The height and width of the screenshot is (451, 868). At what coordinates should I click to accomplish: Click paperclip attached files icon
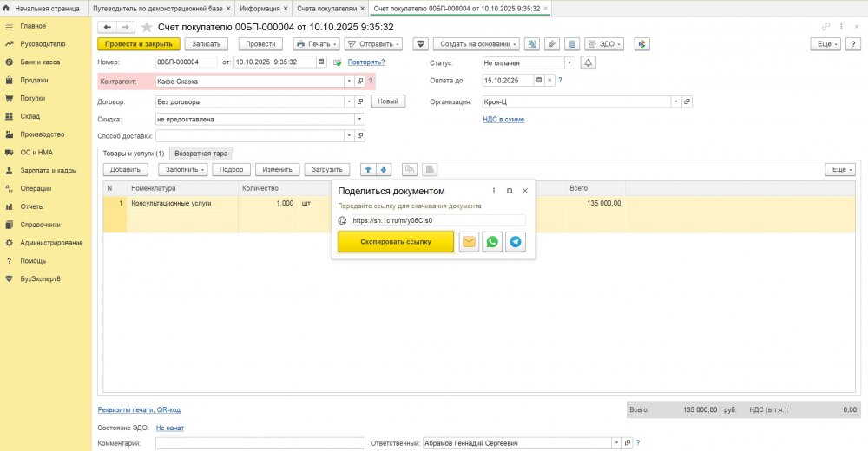(552, 43)
